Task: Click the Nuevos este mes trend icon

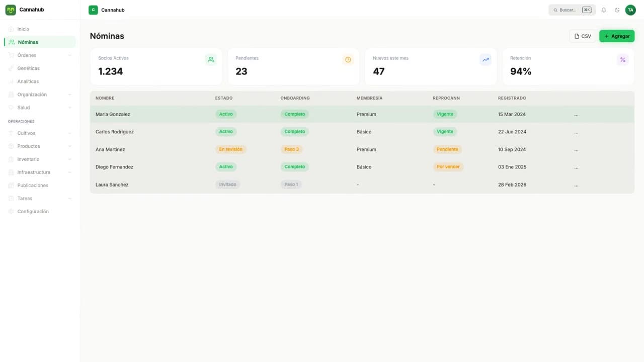Action: point(486,60)
